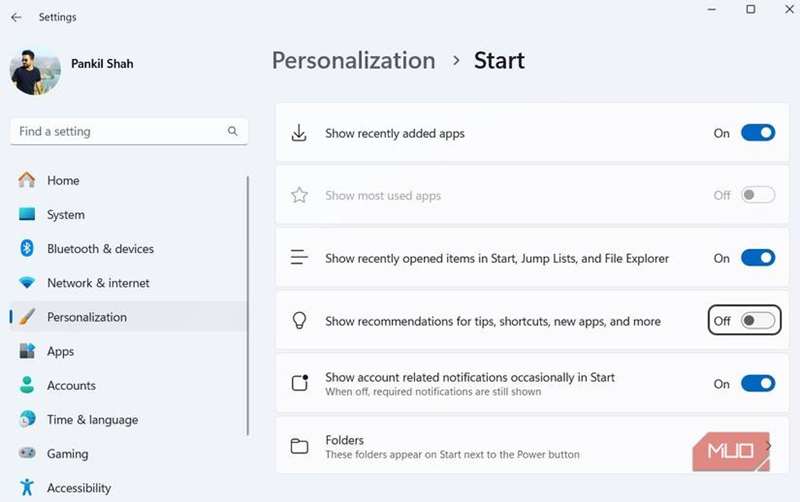Expand the Folders settings row
The image size is (800, 502).
(532, 446)
